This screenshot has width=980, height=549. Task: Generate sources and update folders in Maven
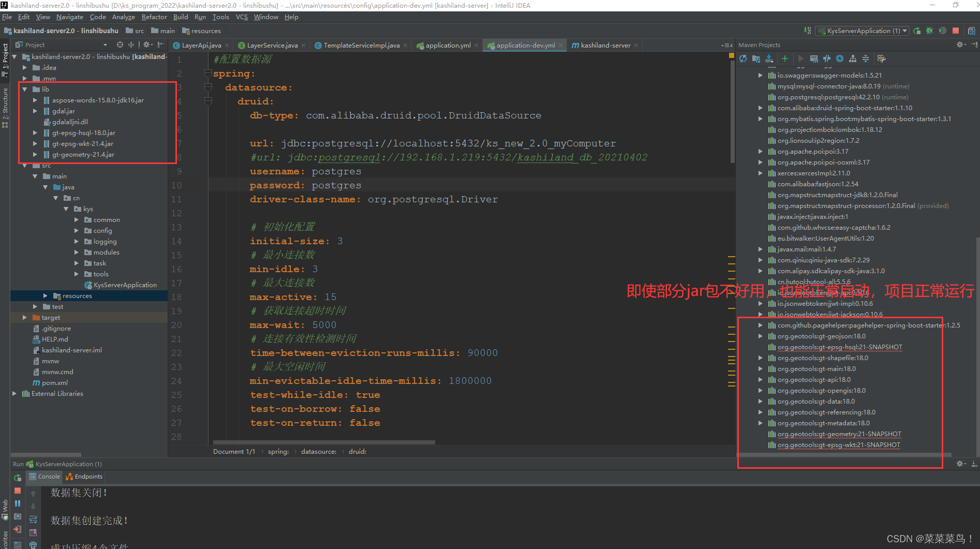[x=756, y=58]
